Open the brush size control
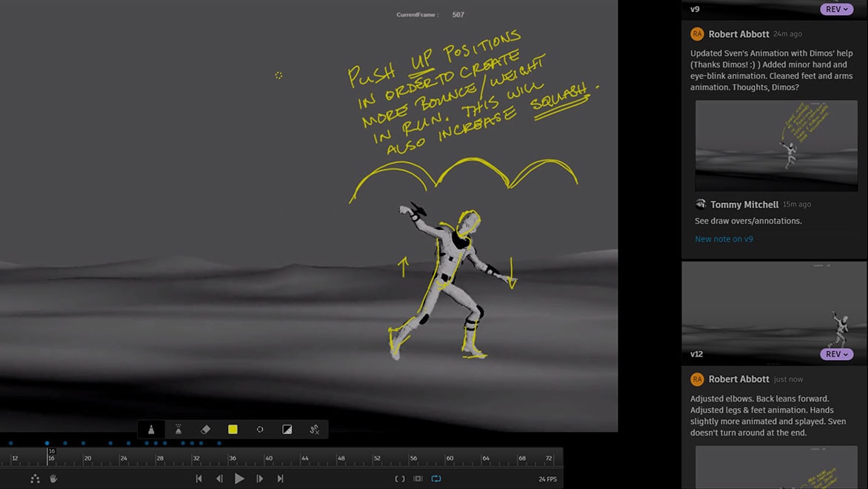This screenshot has width=868, height=489. 260,429
